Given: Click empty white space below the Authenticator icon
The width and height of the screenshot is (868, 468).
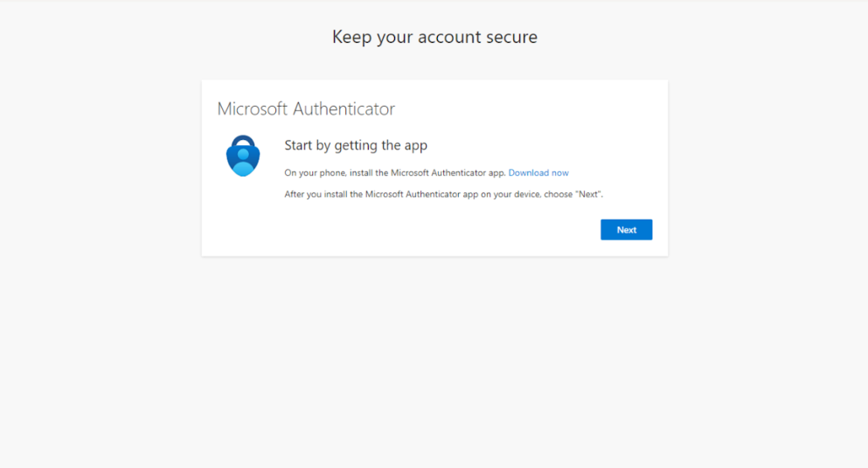Looking at the screenshot, I should point(242,219).
